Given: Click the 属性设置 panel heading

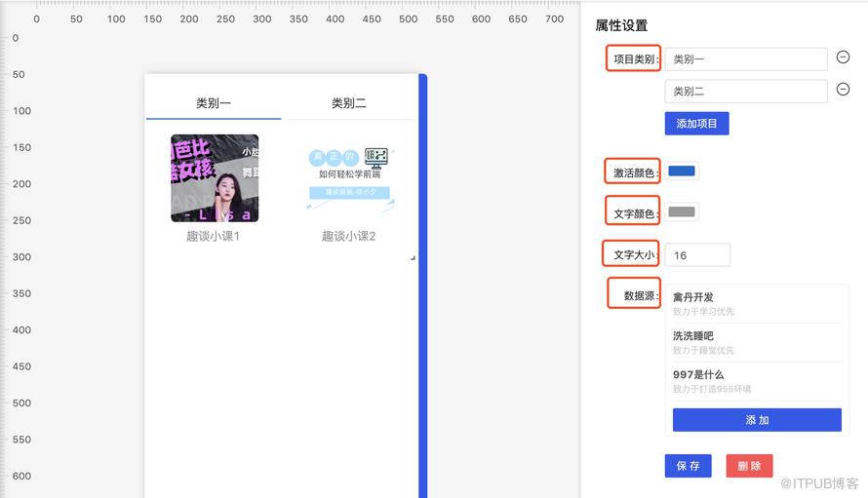Looking at the screenshot, I should 621,25.
